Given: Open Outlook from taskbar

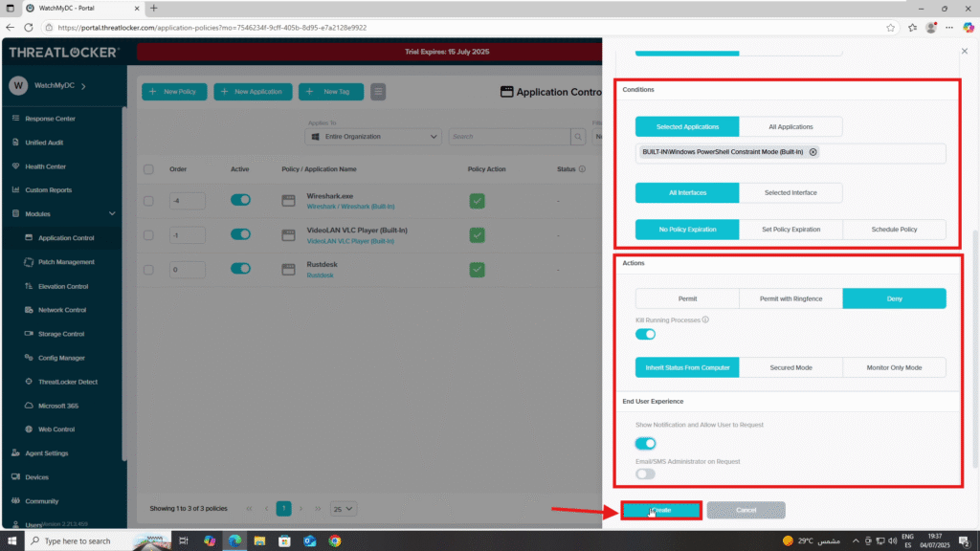Looking at the screenshot, I should coord(310,541).
